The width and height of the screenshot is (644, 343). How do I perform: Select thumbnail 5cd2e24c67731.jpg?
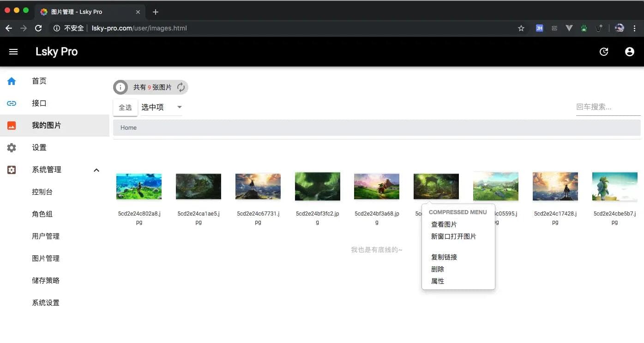tap(258, 187)
